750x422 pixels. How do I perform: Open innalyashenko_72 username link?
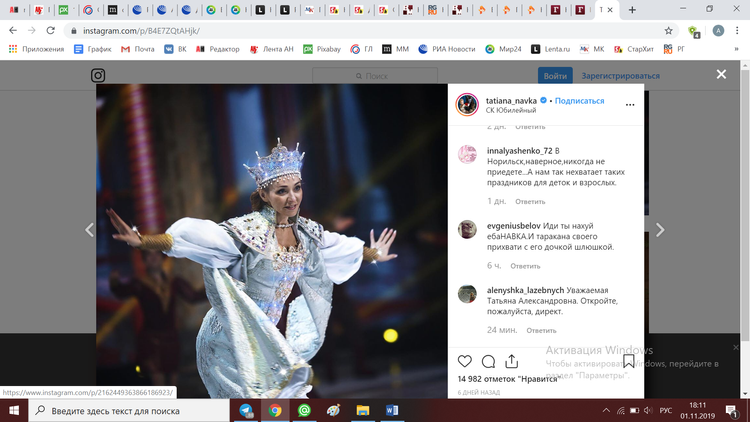point(519,151)
